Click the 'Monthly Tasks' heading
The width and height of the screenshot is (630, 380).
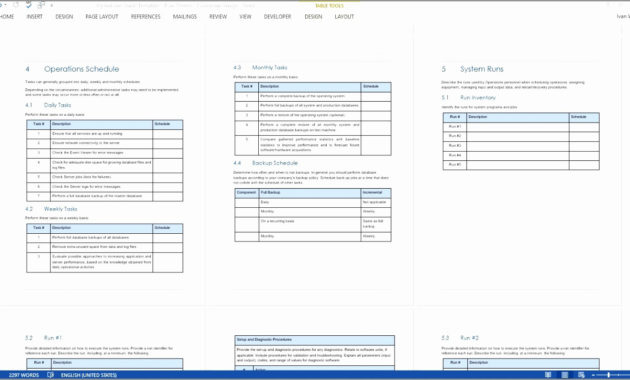tap(270, 67)
